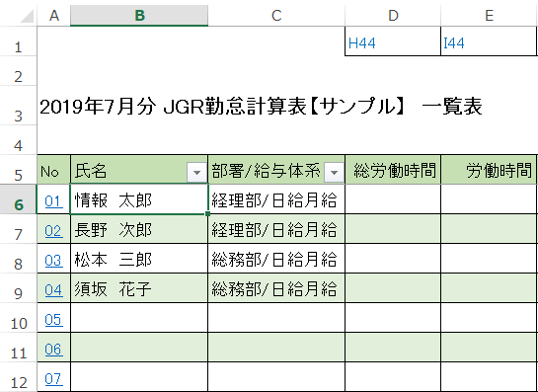Select row 6 header
The height and width of the screenshot is (392, 538).
pyautogui.click(x=19, y=199)
